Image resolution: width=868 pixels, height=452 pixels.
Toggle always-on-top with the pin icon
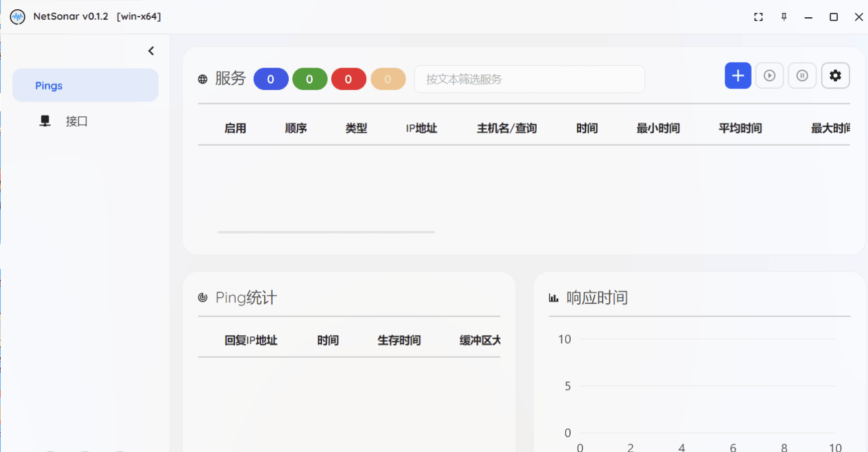[x=783, y=17]
